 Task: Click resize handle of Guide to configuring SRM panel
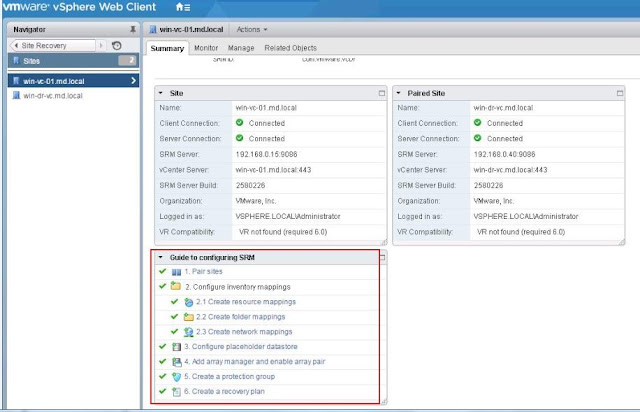tap(384, 402)
